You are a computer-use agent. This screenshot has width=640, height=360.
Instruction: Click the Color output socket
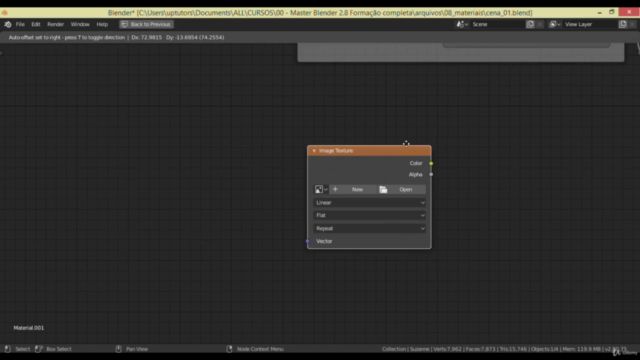click(431, 163)
